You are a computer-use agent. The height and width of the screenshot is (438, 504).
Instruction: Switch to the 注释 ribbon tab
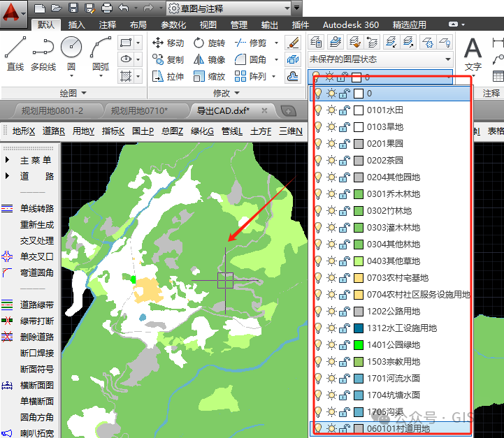tap(108, 24)
